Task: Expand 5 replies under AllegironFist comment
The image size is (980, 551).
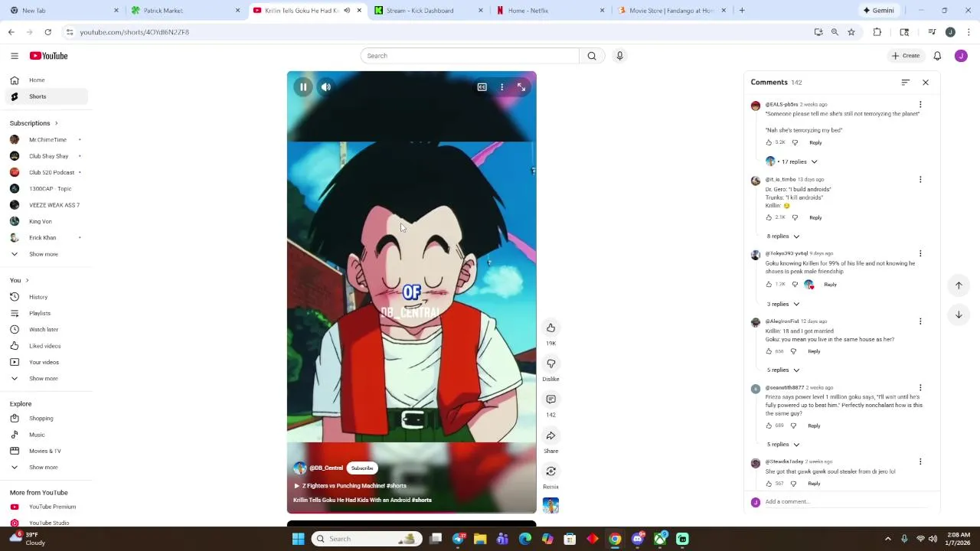Action: coord(783,370)
